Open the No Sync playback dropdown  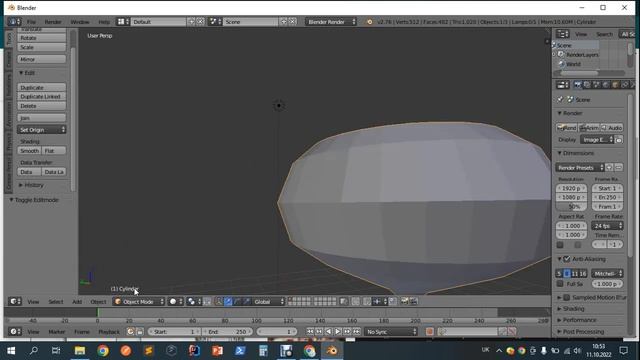point(391,332)
